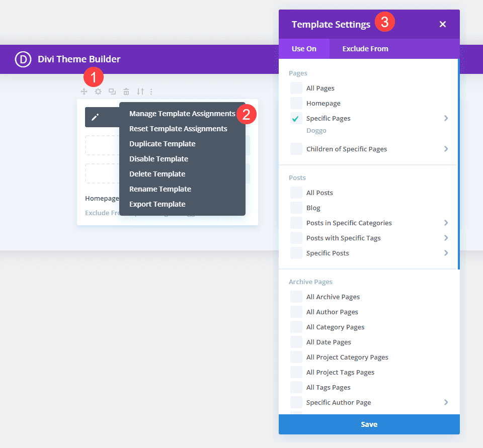Click the Divi logo in the header
The height and width of the screenshot is (448, 483).
[23, 59]
